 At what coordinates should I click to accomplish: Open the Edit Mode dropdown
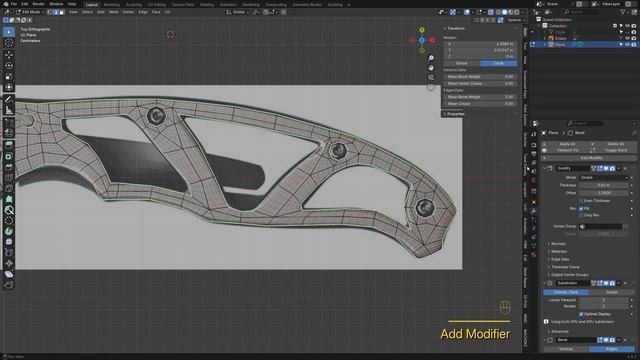coord(31,12)
